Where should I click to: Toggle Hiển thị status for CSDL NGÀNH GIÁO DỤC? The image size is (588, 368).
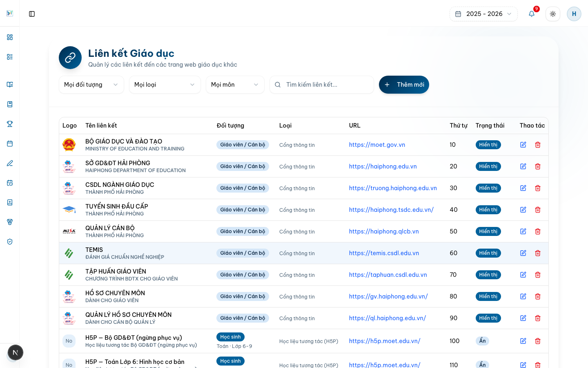click(x=488, y=188)
